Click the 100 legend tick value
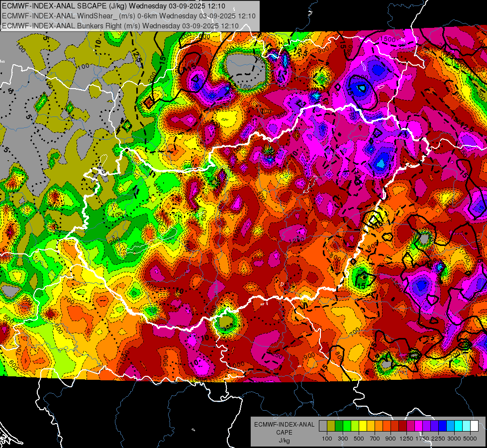 click(327, 439)
